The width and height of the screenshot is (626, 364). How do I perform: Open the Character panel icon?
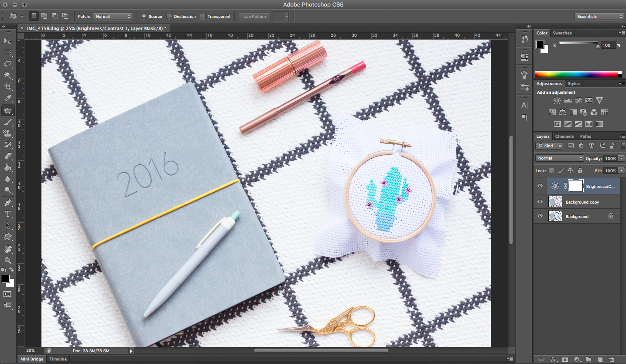524,105
